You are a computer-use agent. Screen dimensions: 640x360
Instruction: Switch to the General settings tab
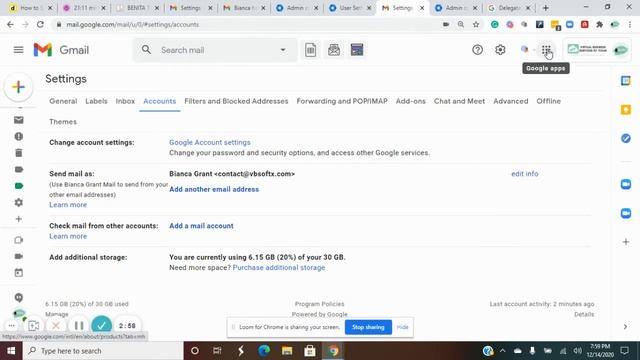point(63,101)
